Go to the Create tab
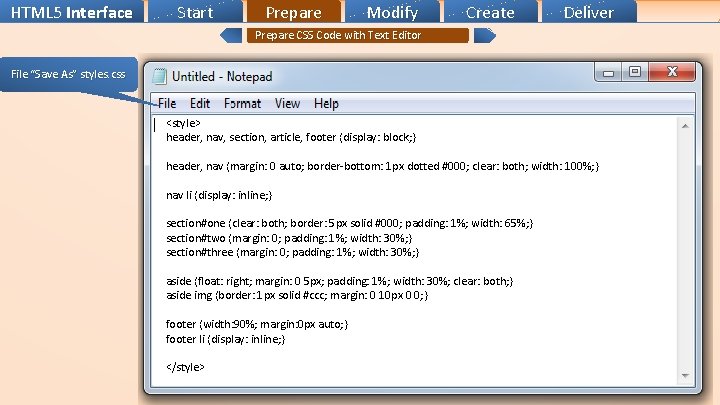Viewport: 720px width, 405px height. point(490,11)
